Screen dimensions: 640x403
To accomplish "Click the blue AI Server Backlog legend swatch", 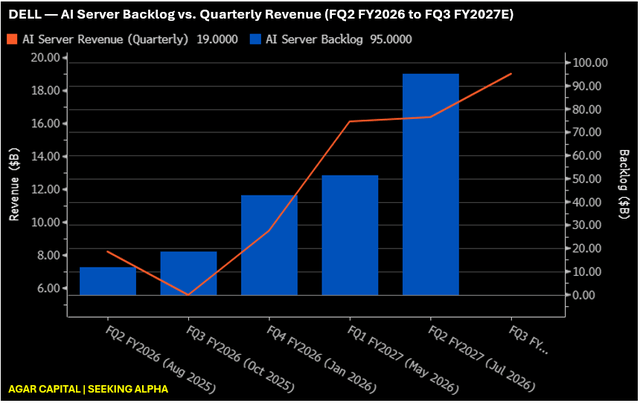I will click(x=255, y=39).
